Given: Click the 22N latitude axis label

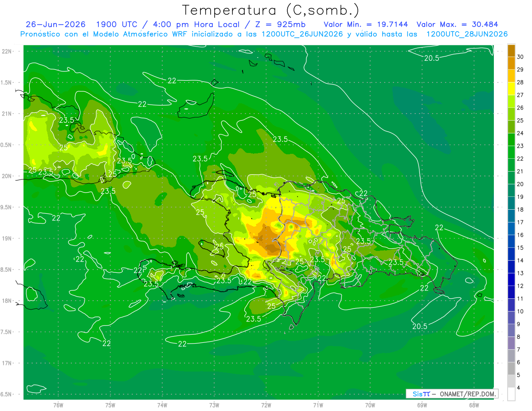Looking at the screenshot, I should [8, 51].
